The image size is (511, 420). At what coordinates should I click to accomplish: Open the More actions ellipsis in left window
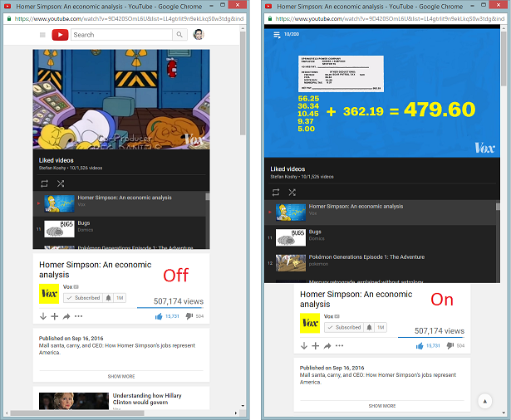(79, 316)
